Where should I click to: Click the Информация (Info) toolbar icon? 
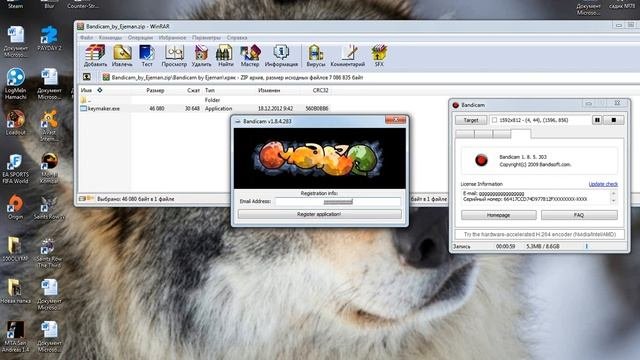(281, 56)
